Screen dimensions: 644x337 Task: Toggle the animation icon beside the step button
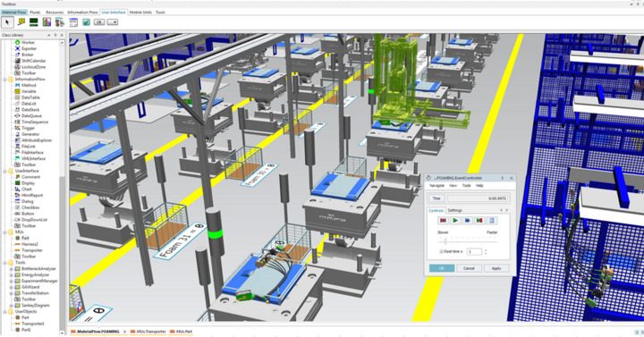click(492, 221)
